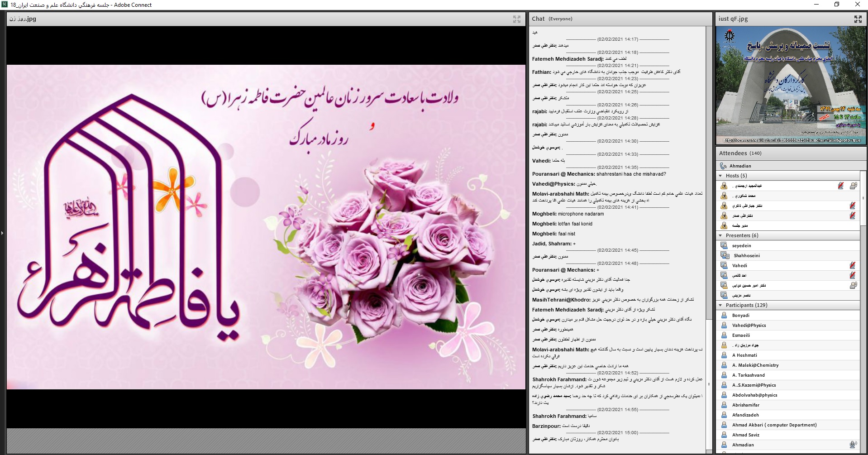Viewport: 868px width, 455px height.
Task: Select participant A. Maleki@Chemistry
Action: click(x=755, y=365)
